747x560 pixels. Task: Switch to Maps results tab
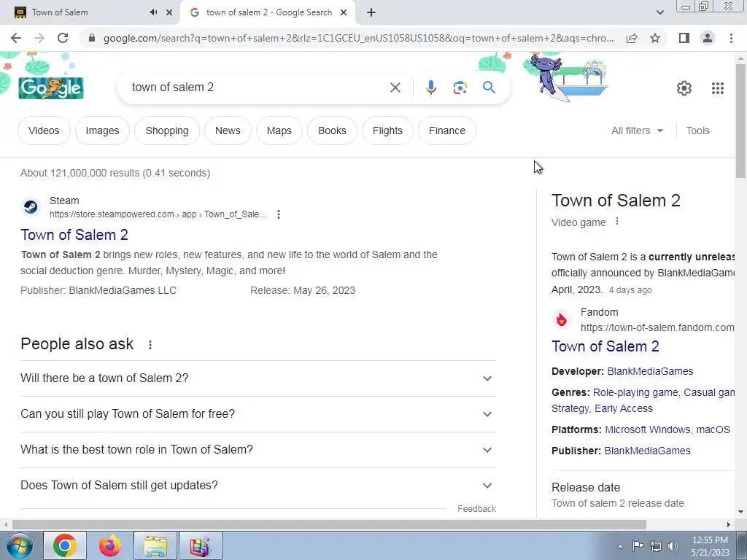(x=279, y=131)
